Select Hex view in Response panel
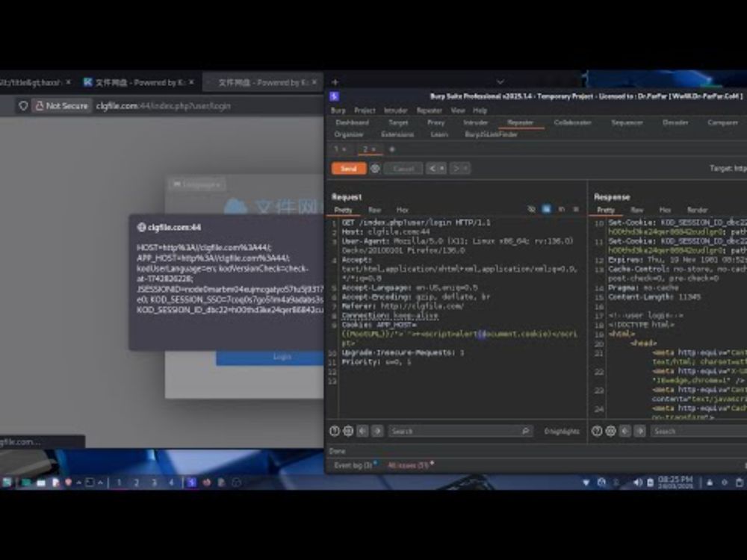The height and width of the screenshot is (560, 747). pyautogui.click(x=665, y=210)
